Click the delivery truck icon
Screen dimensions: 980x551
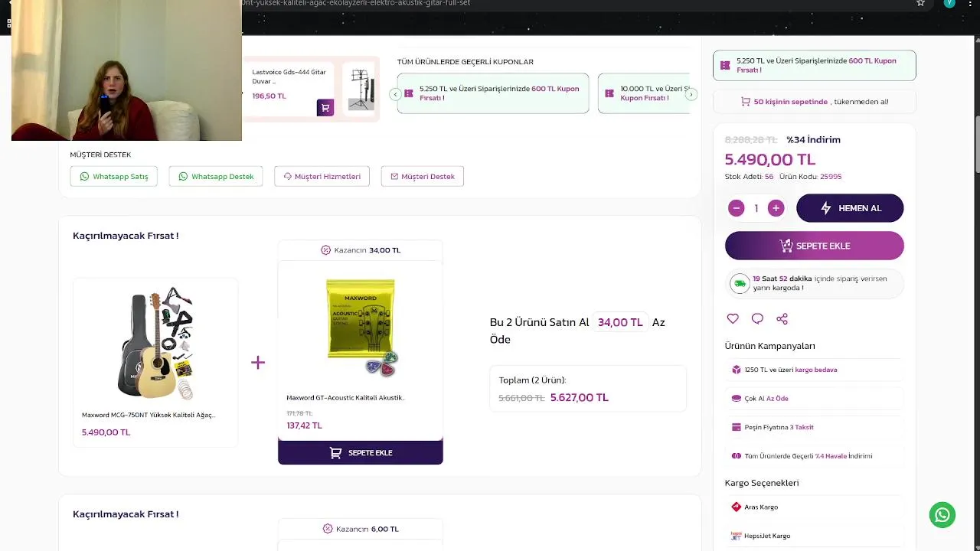[x=740, y=283]
